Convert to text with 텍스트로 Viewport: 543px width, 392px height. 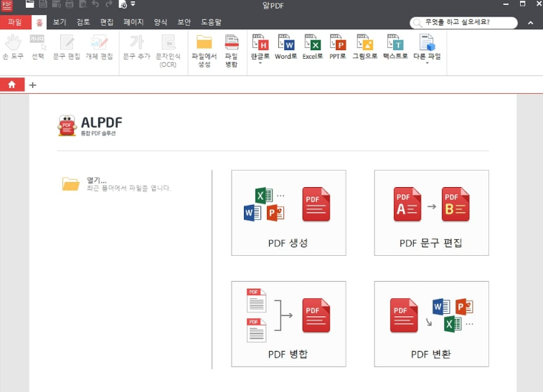395,47
